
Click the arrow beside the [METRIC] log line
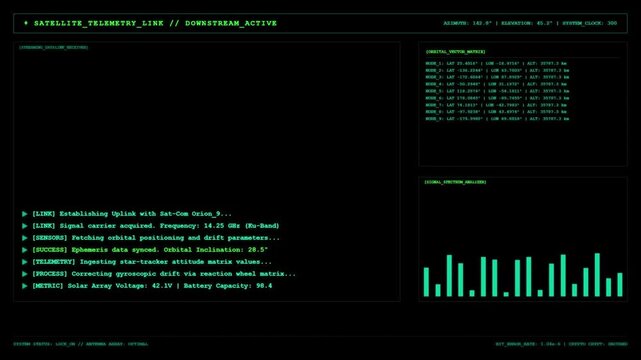pos(25,286)
